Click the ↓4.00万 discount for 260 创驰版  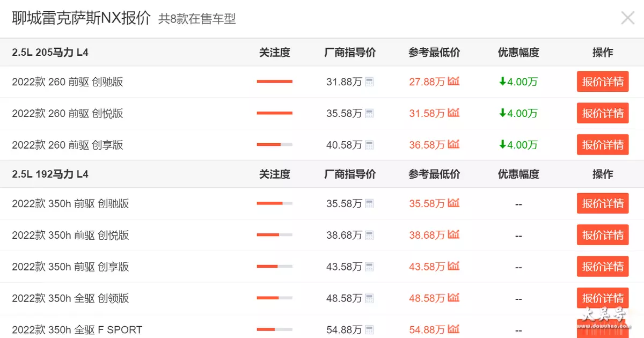518,82
